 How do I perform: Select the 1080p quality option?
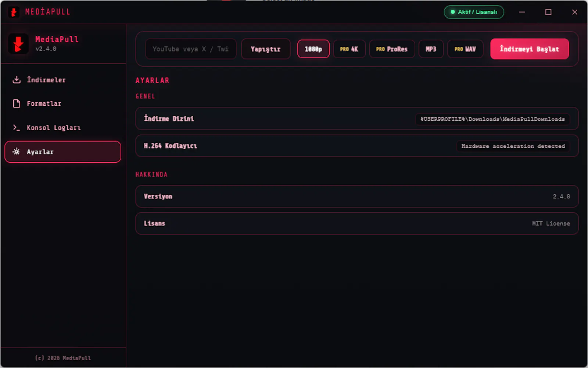[313, 49]
